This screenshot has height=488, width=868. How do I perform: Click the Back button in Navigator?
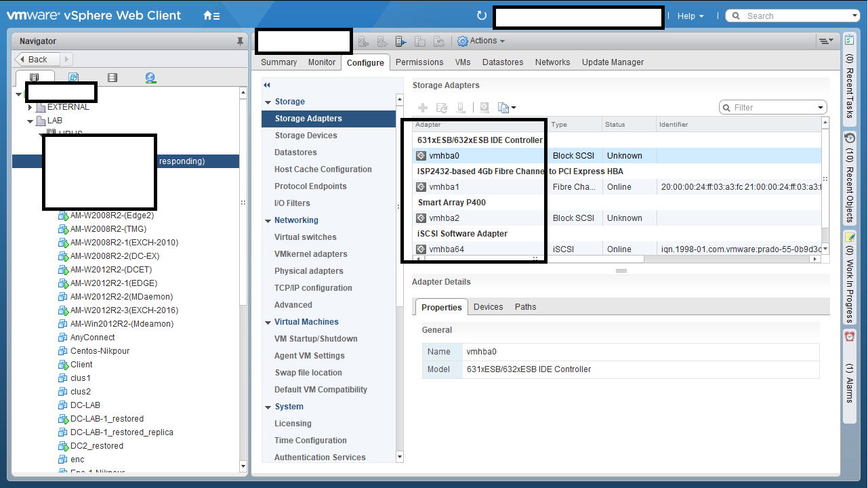click(x=38, y=60)
